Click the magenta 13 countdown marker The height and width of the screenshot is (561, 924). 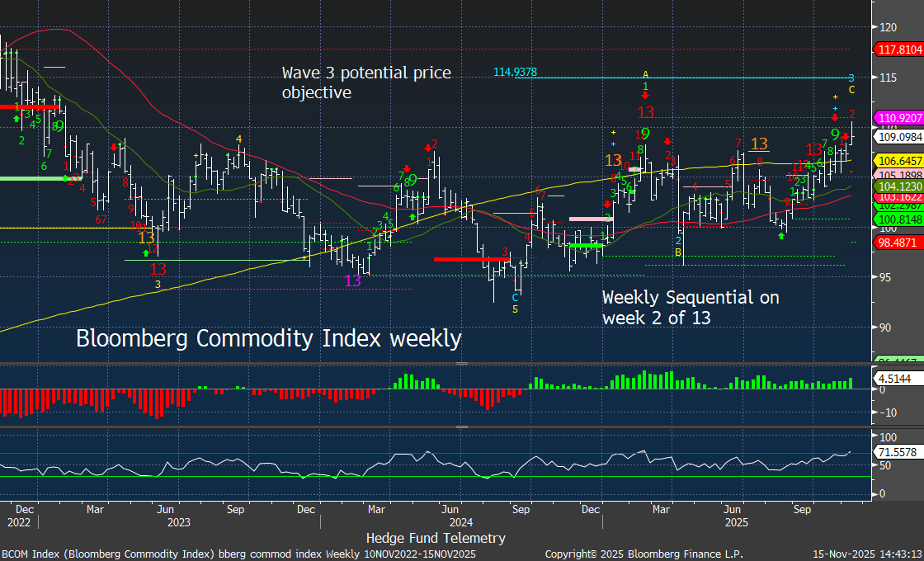point(352,280)
